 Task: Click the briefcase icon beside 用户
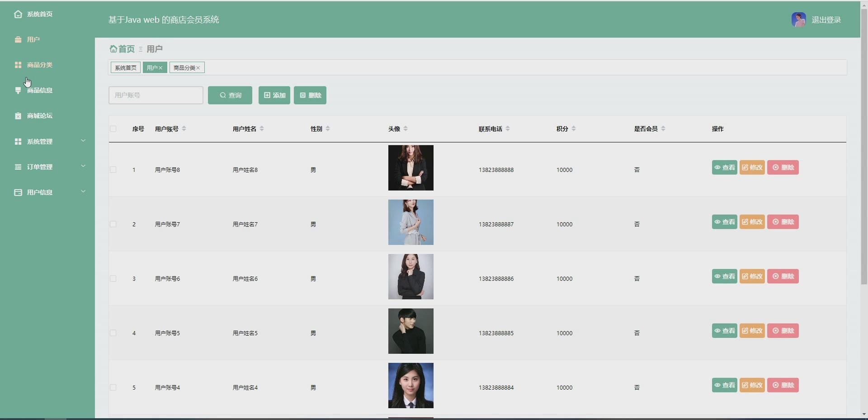[x=18, y=39]
